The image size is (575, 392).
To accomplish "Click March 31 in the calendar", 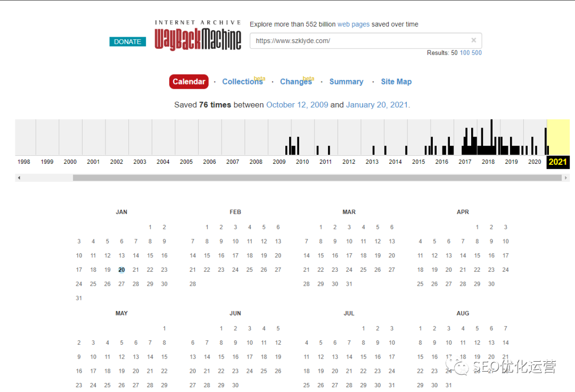I will pos(349,284).
